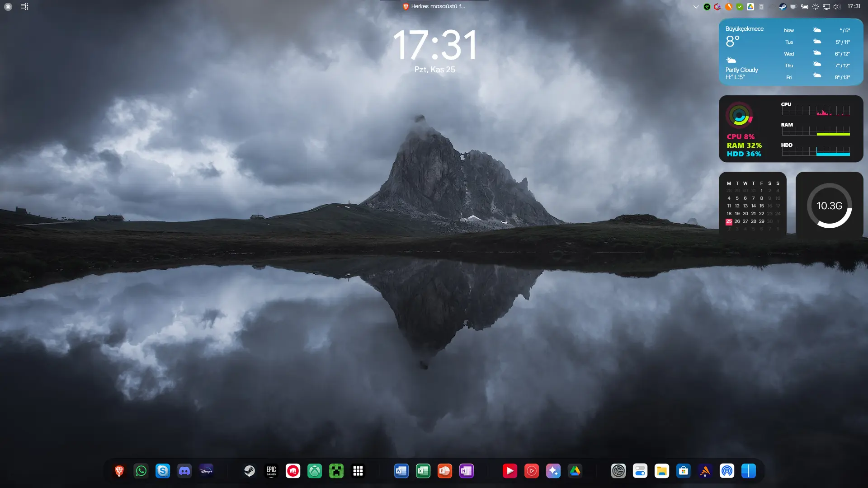The height and width of the screenshot is (488, 868).
Task: Open OneNote from the dock
Action: 467,471
